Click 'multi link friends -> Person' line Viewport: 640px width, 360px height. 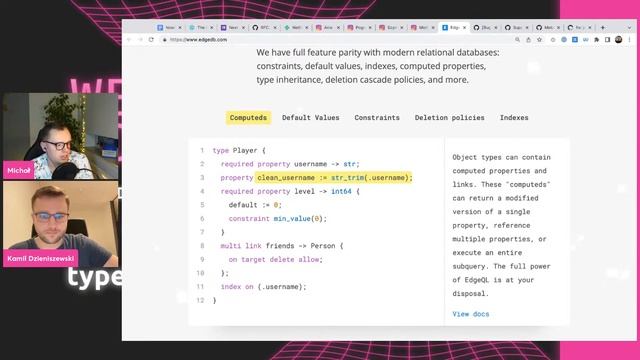[282, 246]
